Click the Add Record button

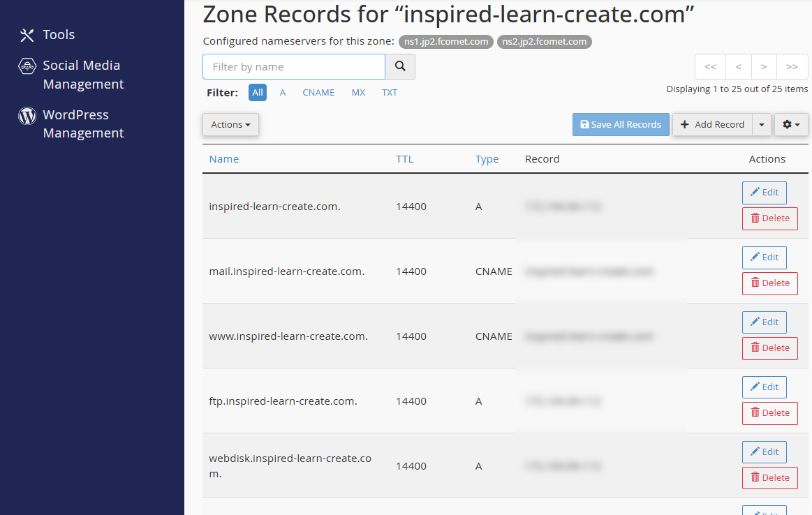(x=712, y=125)
